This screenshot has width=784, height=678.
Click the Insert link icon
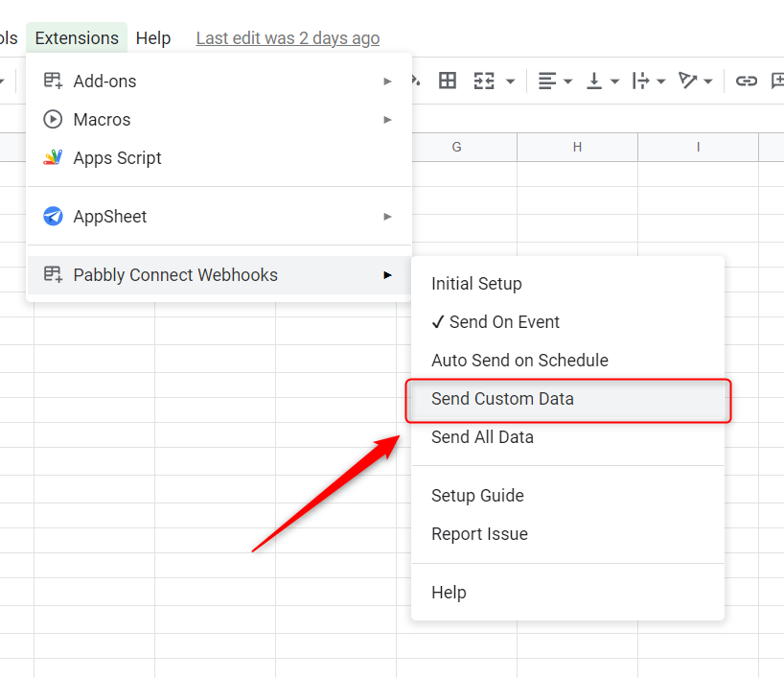746,81
